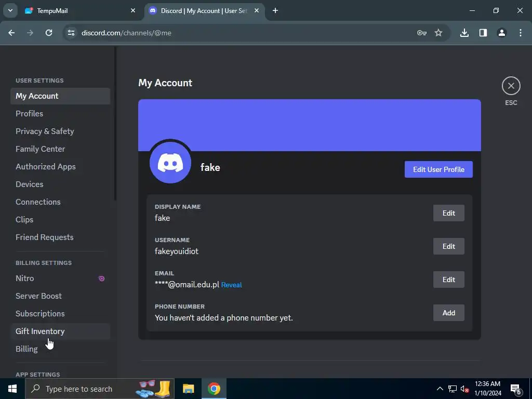Click the Discord avatar profile picture
Screen dimensions: 532x399
click(x=170, y=163)
